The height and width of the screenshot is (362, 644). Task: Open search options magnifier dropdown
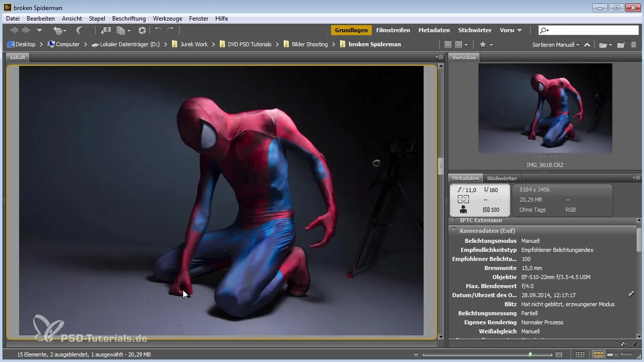coord(544,30)
